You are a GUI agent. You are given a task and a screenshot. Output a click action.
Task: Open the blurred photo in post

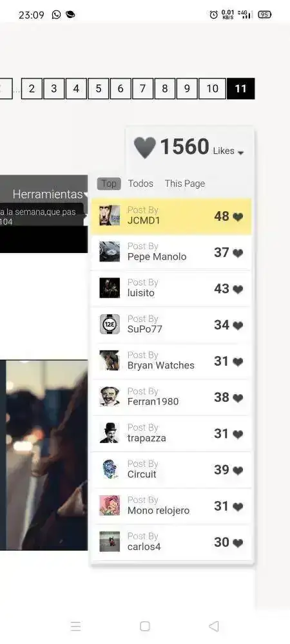point(44,455)
